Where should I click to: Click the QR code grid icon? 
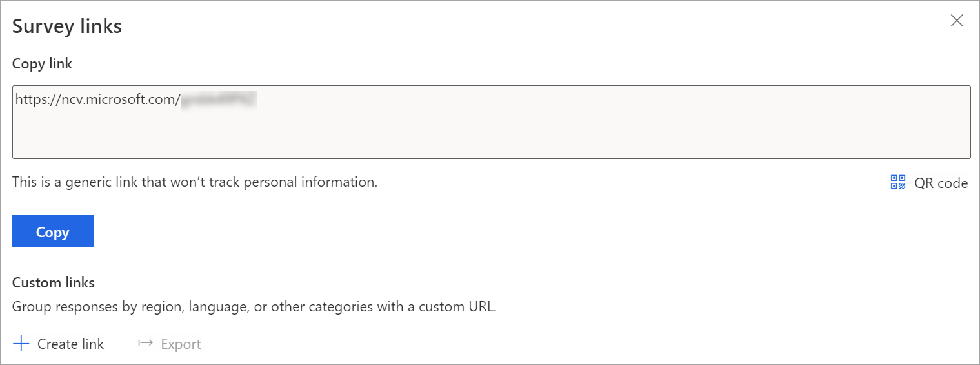898,182
